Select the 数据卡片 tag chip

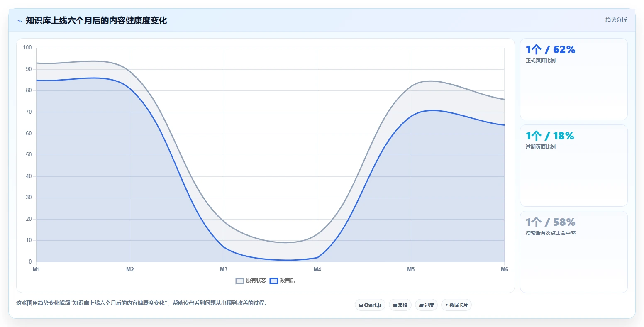[456, 305]
